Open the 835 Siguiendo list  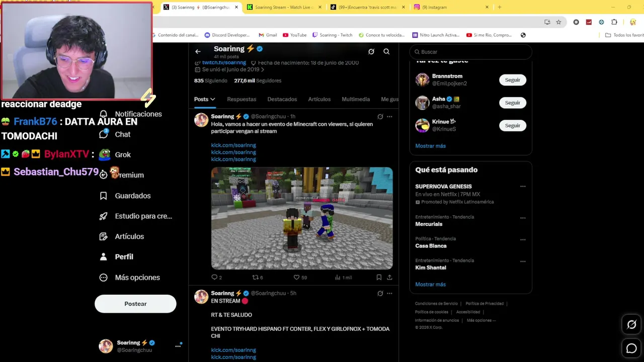[x=211, y=80]
